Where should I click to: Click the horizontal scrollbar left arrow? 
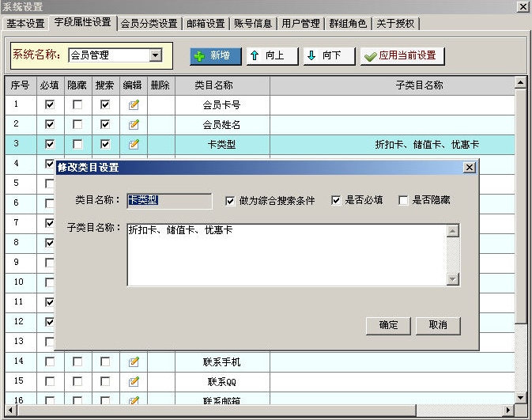click(x=10, y=410)
